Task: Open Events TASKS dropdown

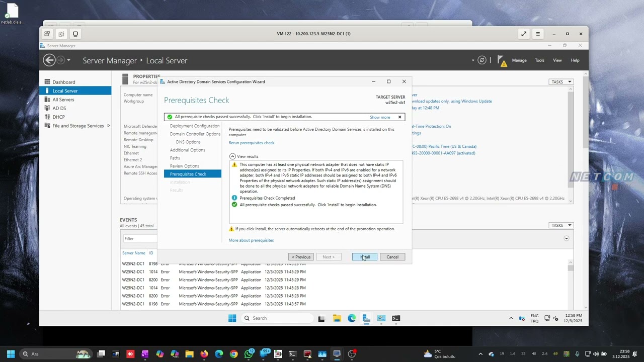Action: (x=561, y=225)
